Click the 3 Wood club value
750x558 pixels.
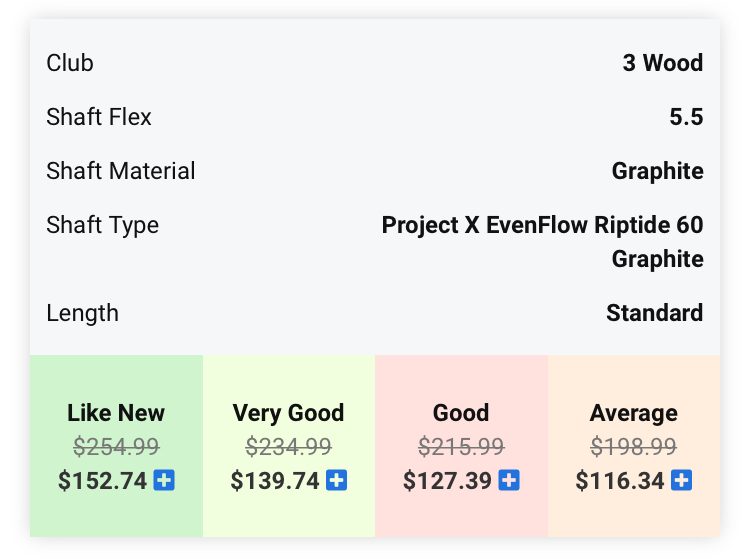(662, 63)
